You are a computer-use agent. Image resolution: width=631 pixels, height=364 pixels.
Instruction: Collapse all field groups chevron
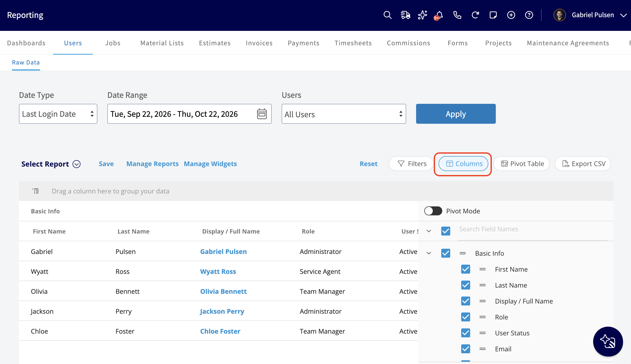429,231
